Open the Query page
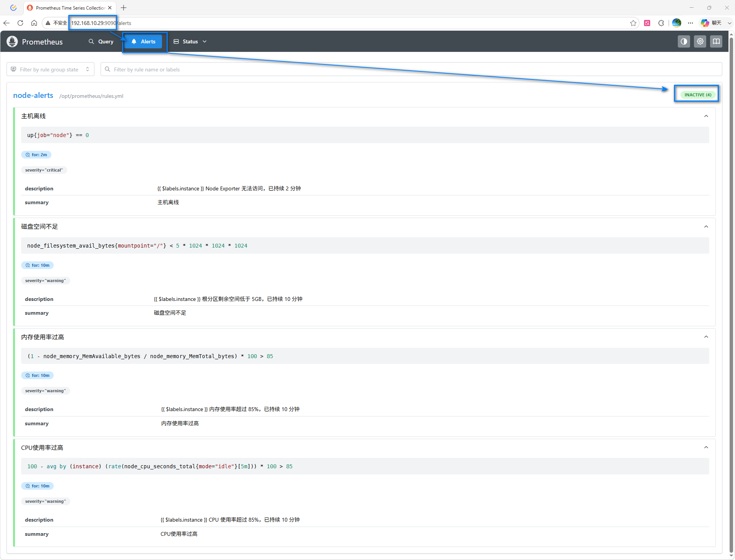Image resolution: width=735 pixels, height=560 pixels. click(x=101, y=41)
